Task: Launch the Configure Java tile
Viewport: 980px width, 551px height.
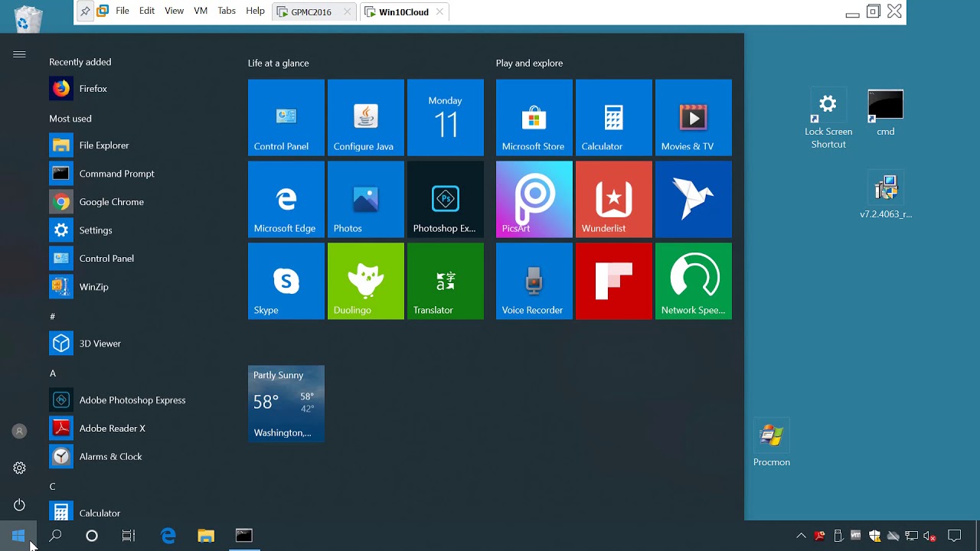Action: click(x=365, y=117)
